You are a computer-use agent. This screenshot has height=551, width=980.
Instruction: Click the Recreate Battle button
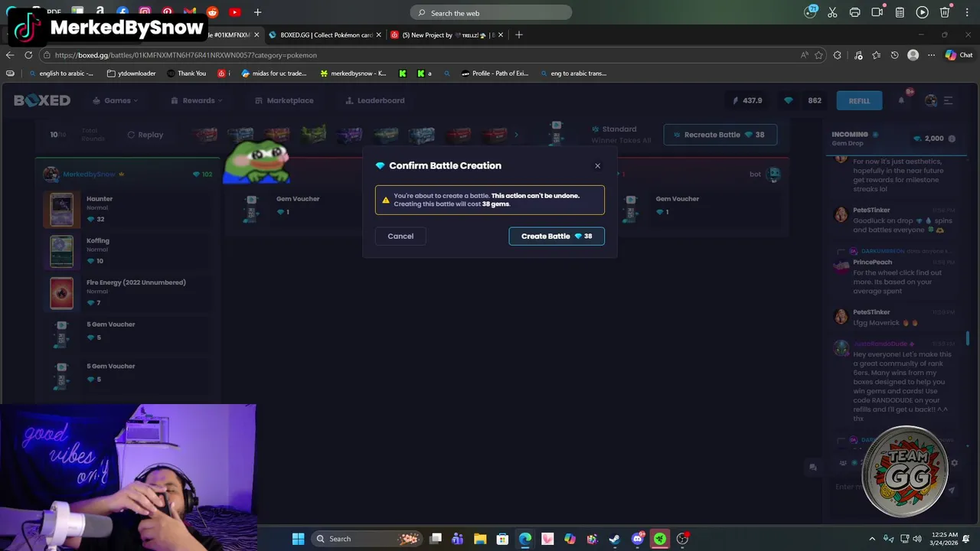pyautogui.click(x=720, y=135)
